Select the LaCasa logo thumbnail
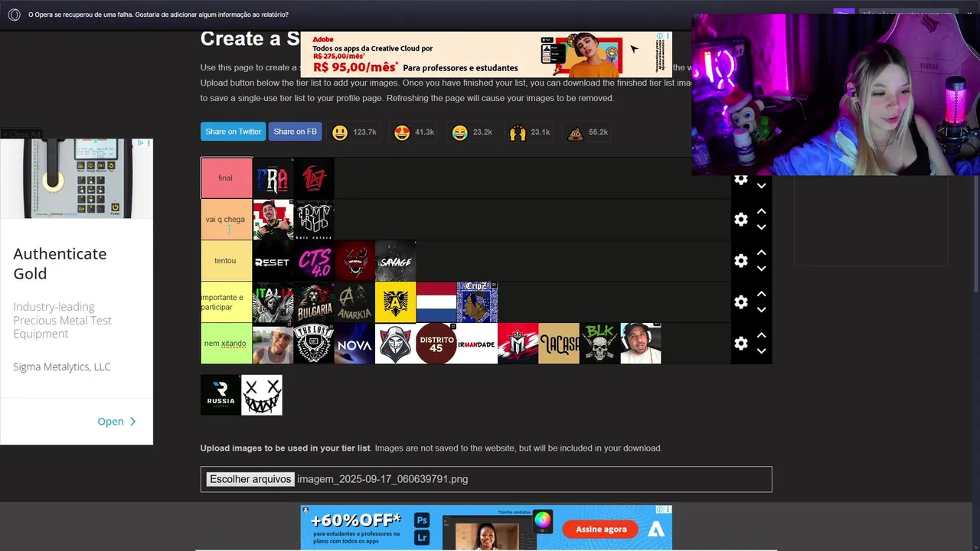 559,344
